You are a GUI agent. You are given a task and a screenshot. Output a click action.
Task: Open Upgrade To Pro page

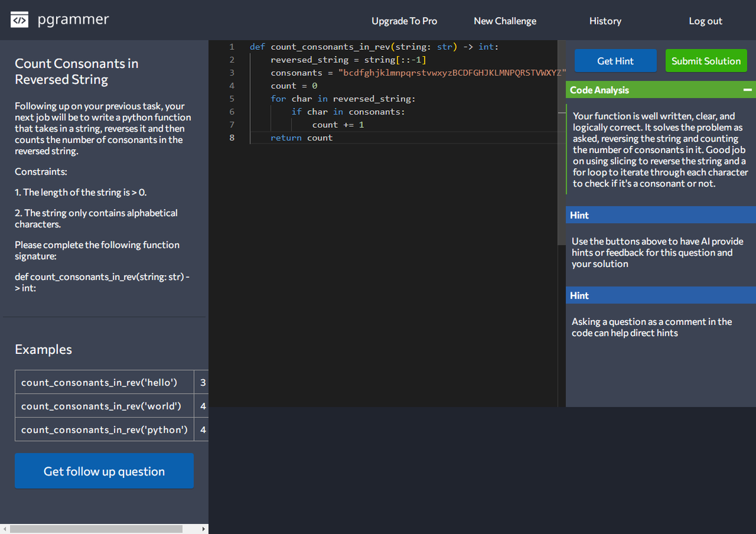tap(404, 21)
